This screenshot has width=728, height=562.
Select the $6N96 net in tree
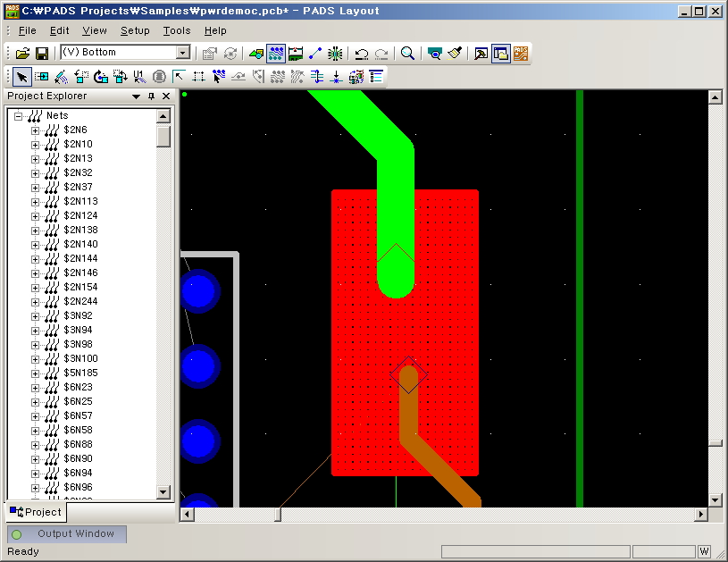[x=78, y=487]
